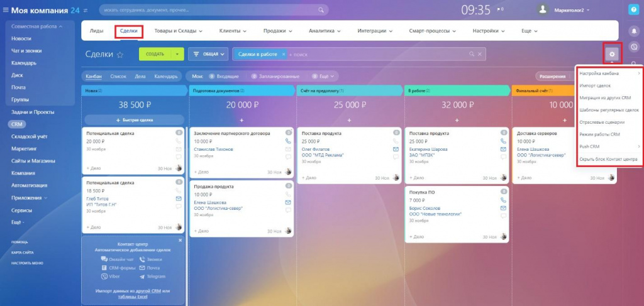The height and width of the screenshot is (306, 644).
Task: Open the help question mark icon
Action: tap(634, 10)
